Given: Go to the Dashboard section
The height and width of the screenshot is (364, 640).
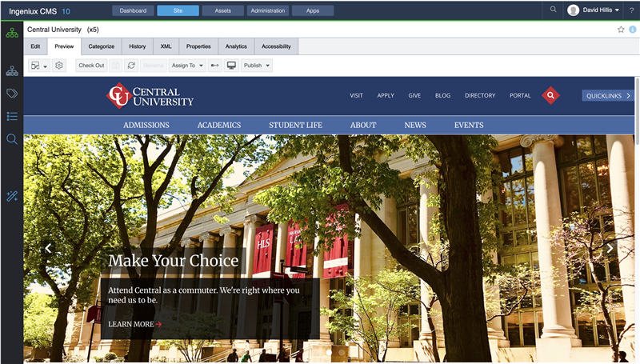Looking at the screenshot, I should tap(133, 10).
